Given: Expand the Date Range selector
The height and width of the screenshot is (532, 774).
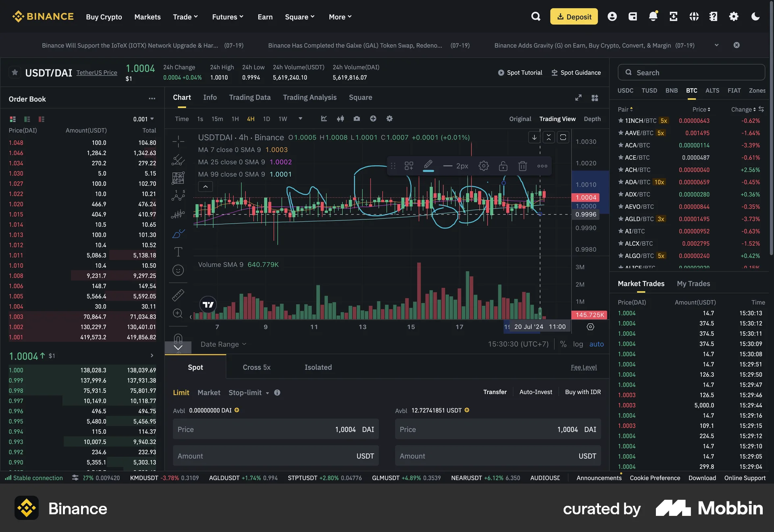Looking at the screenshot, I should pyautogui.click(x=223, y=344).
